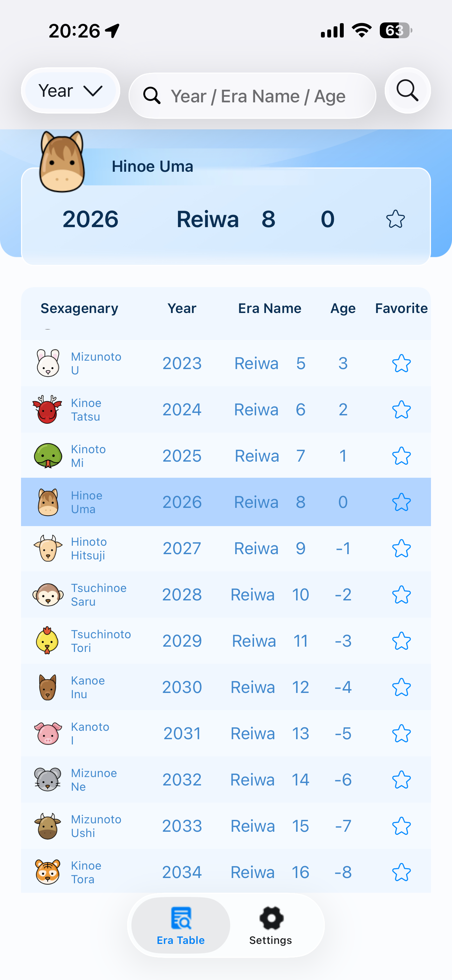Toggle favorite star for year 2027

coord(402,548)
